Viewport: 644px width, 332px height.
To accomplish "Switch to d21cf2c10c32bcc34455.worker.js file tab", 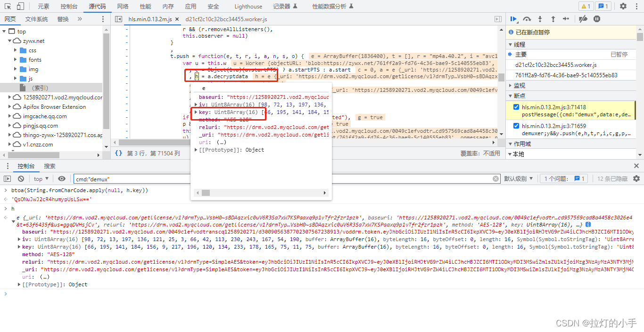I will pos(226,19).
